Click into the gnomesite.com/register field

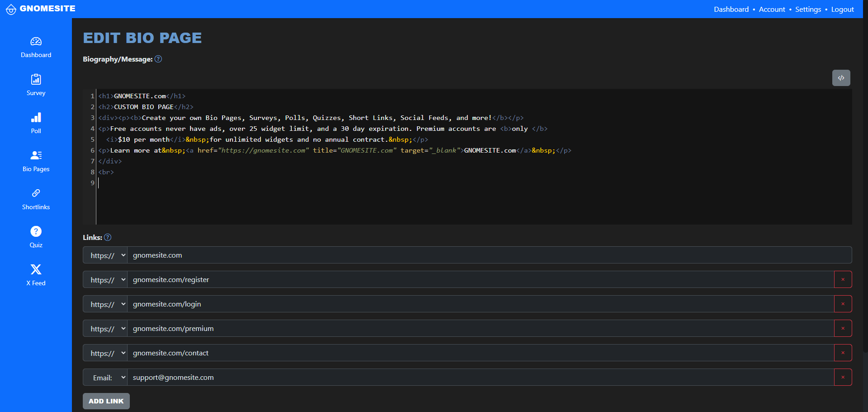click(x=480, y=279)
